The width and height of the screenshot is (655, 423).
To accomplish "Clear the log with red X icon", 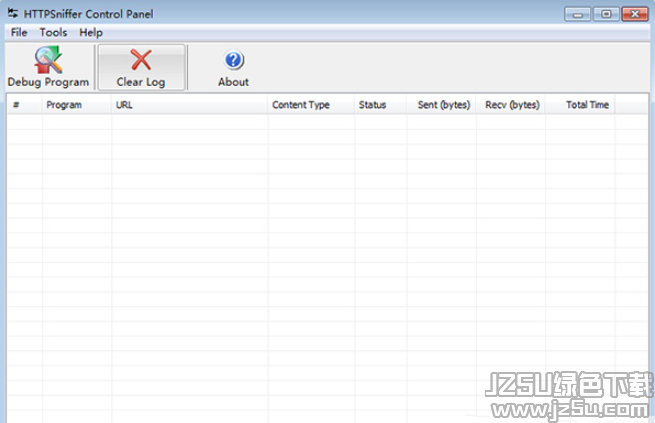I will point(141,60).
